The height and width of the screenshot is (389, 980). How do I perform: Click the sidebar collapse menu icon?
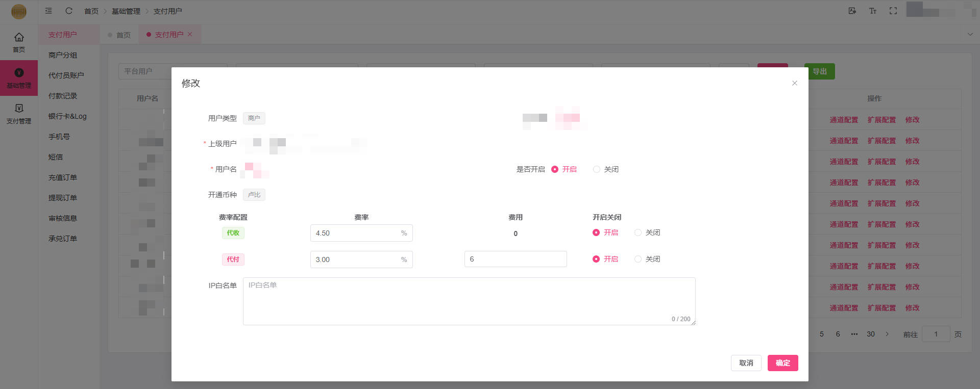point(48,11)
